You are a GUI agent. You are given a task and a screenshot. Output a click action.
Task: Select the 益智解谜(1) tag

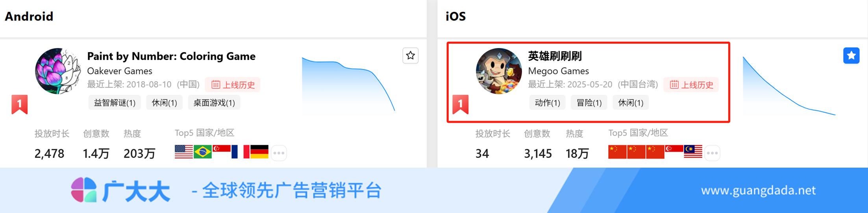pos(115,103)
